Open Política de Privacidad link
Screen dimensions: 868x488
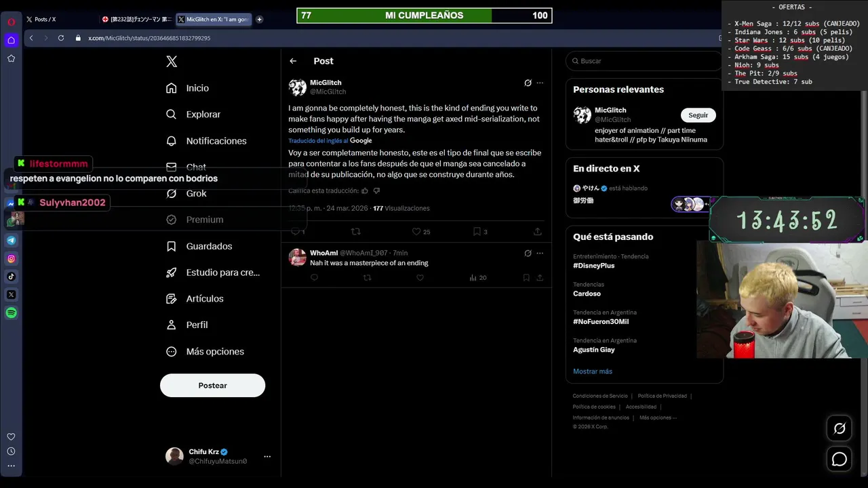pos(663,396)
